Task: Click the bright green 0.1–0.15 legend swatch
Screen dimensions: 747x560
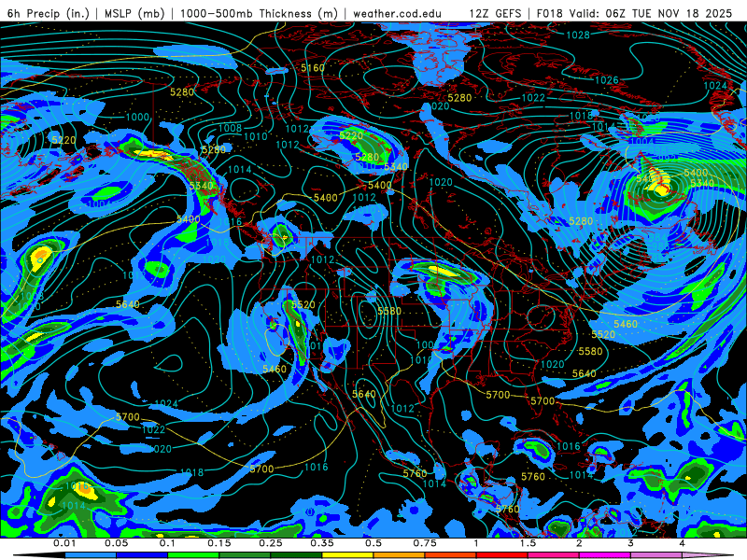Action: 193,555
